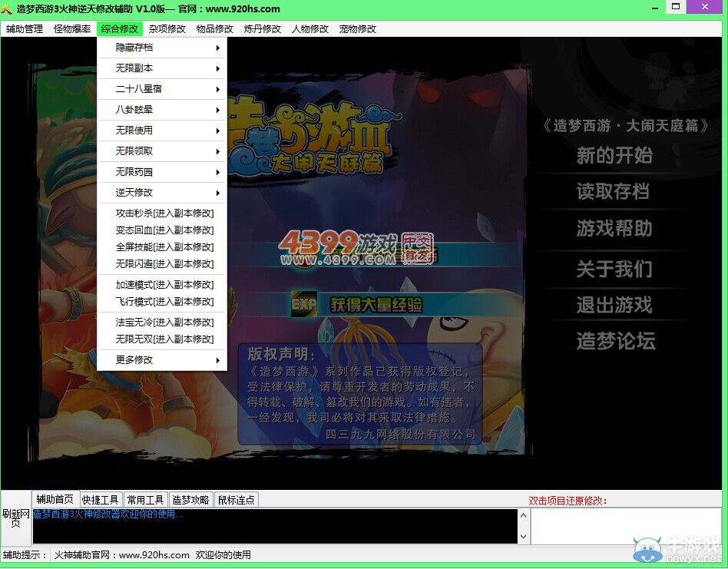This screenshot has width=728, height=569.
Task: Expand the 逆天修改 submenu
Action: pyautogui.click(x=161, y=192)
